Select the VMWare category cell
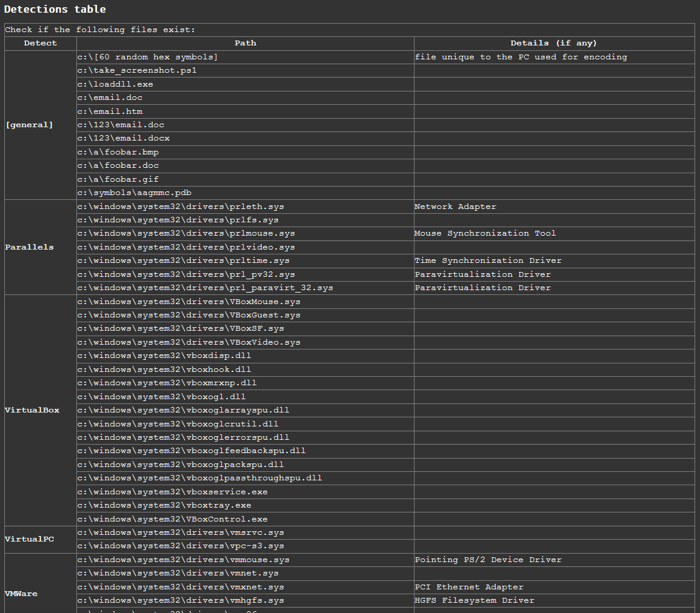700x613 pixels. click(21, 594)
